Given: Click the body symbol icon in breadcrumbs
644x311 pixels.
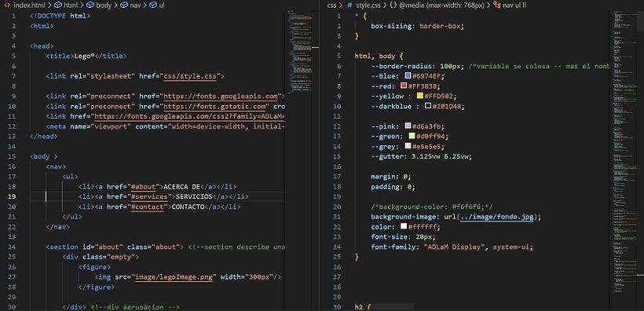Looking at the screenshot, I should tap(90, 5).
